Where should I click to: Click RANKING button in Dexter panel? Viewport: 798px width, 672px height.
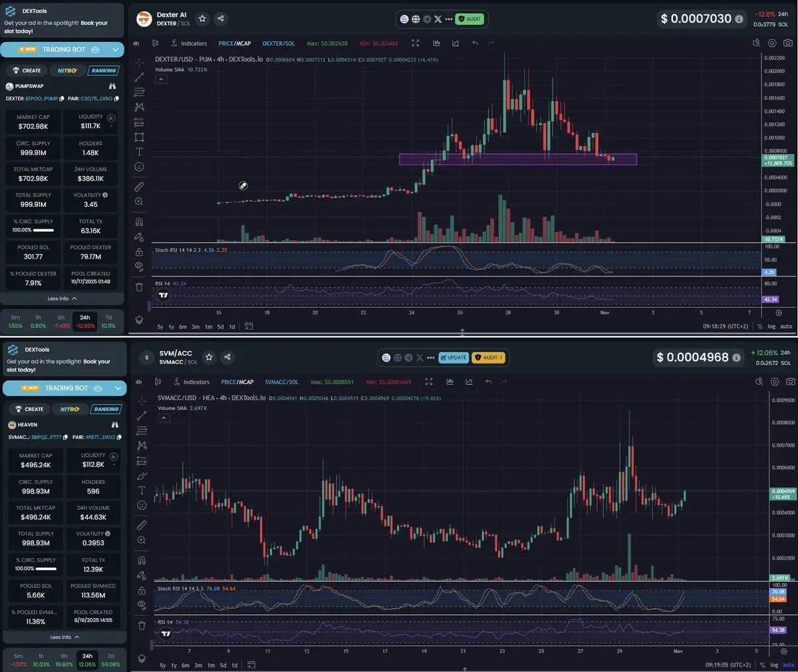(x=103, y=70)
